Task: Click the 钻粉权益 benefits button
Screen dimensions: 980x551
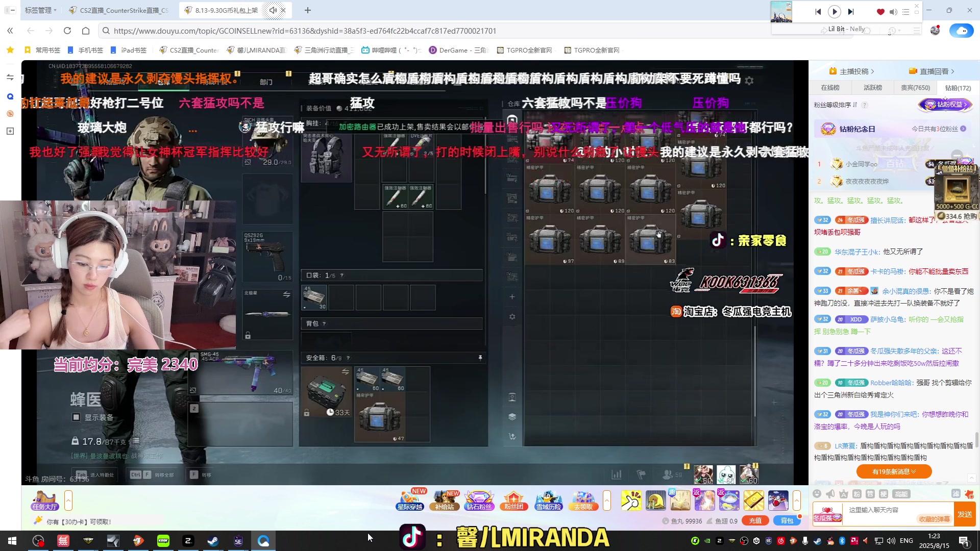Action: (x=946, y=105)
